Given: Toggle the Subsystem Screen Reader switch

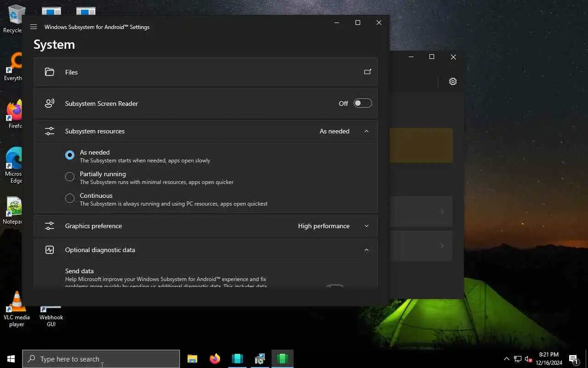Looking at the screenshot, I should tap(362, 103).
